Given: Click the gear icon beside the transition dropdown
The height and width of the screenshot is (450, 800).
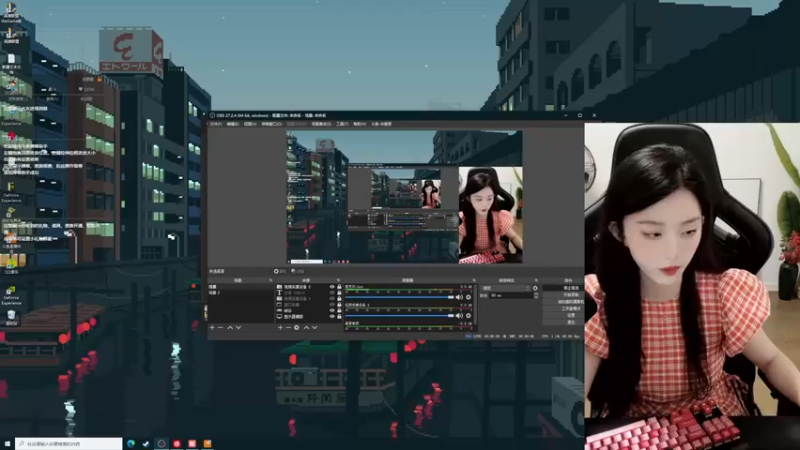Looking at the screenshot, I should coord(535,288).
